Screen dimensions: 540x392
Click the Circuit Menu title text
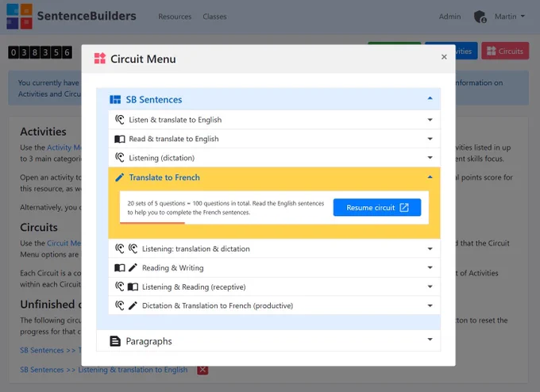[143, 59]
